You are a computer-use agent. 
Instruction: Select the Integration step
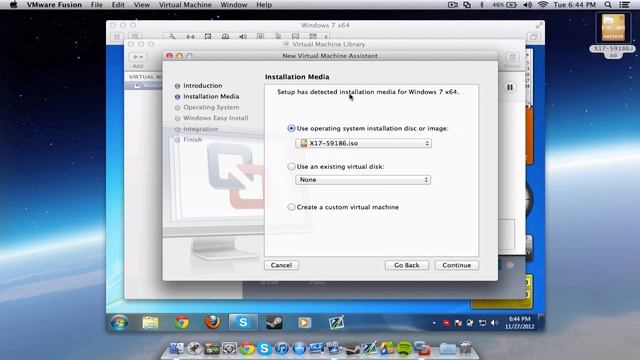pyautogui.click(x=200, y=129)
